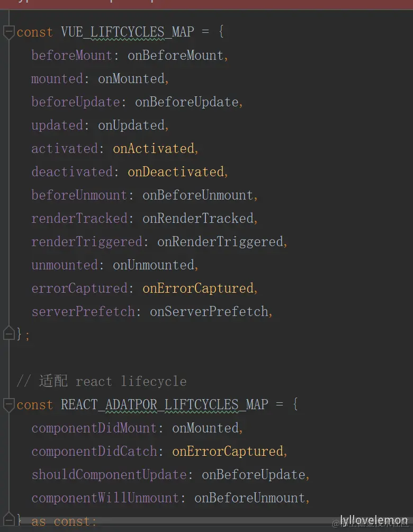This screenshot has width=413, height=532.
Task: Click the highlighted onActivated reference
Action: coord(154,149)
